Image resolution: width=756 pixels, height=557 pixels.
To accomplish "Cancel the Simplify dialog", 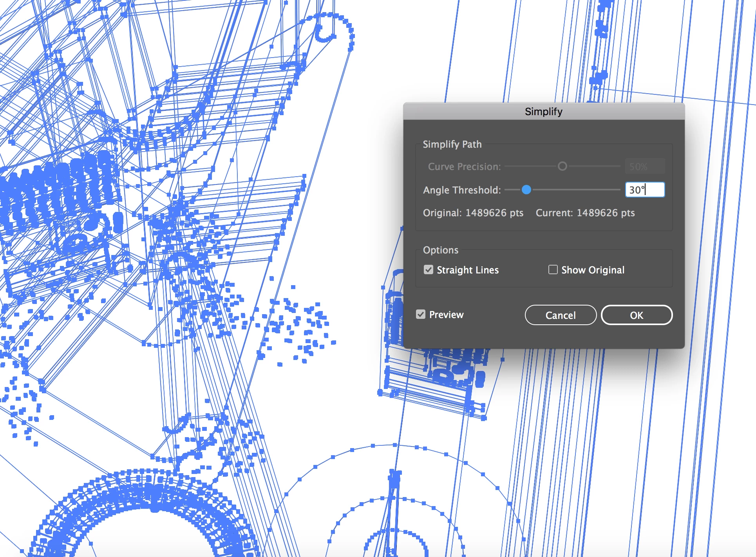I will [x=560, y=315].
